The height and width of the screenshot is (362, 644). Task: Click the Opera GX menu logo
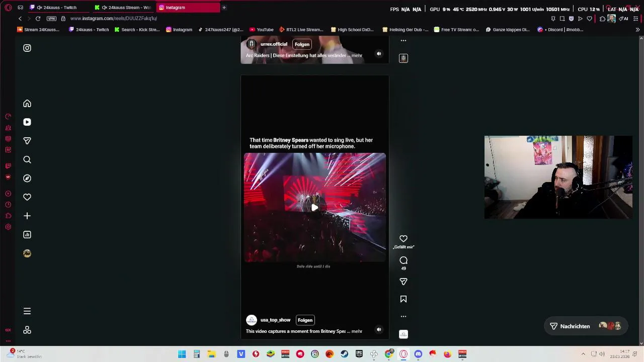(8, 8)
